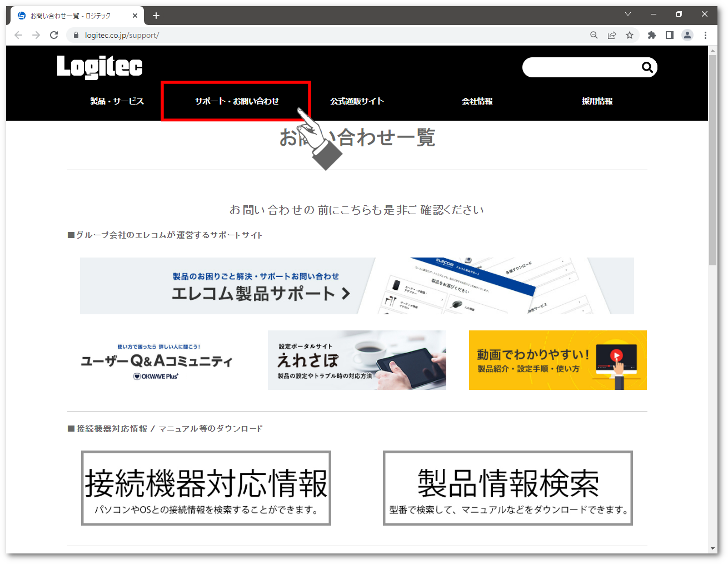Open the extensions puzzle icon
728x564 pixels.
[x=652, y=35]
